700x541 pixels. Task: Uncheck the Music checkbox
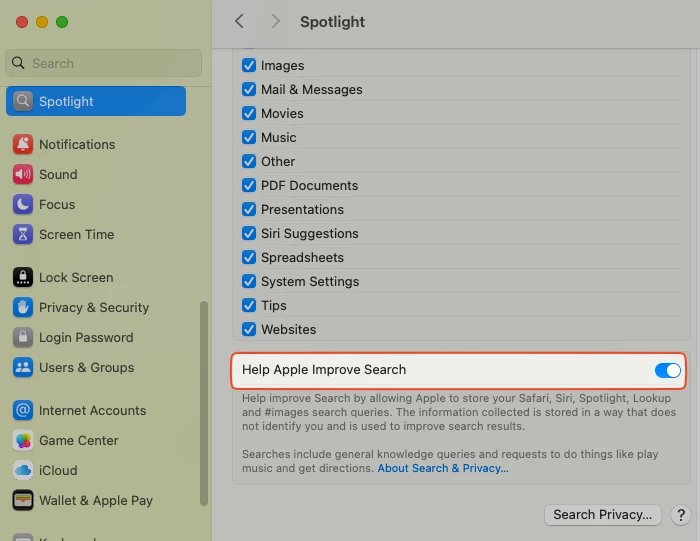[249, 137]
